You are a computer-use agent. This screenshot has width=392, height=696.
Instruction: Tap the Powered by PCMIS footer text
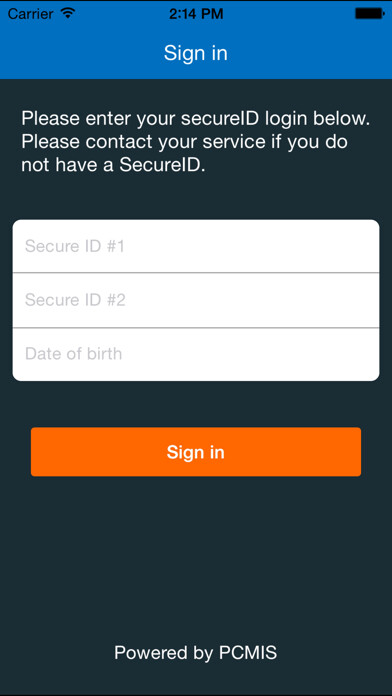tap(196, 653)
